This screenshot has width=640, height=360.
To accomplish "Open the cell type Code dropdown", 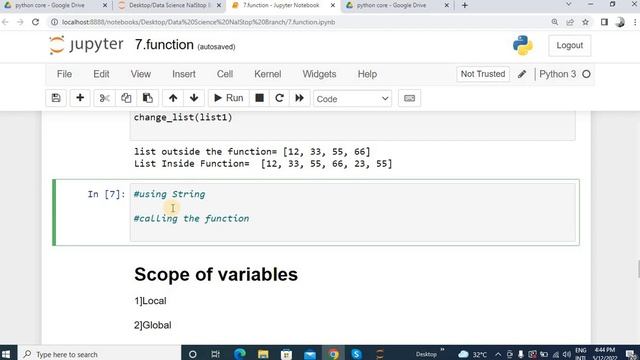I will pyautogui.click(x=352, y=99).
